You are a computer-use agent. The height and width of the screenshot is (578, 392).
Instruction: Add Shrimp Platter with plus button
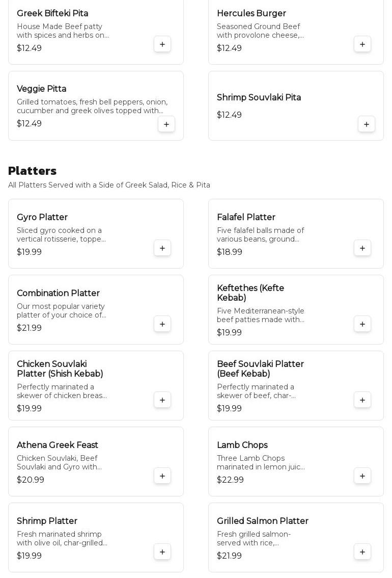tap(162, 552)
